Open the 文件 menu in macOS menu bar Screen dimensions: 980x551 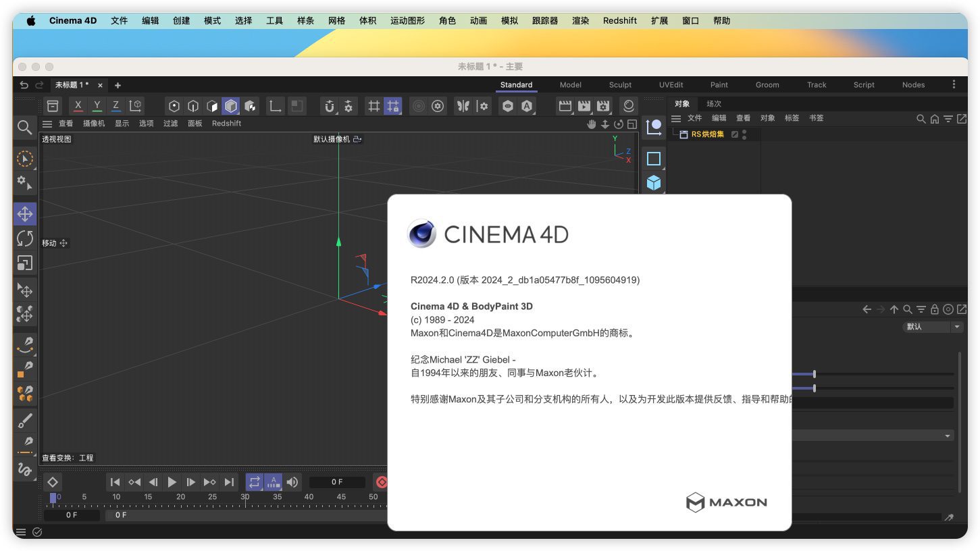[119, 21]
